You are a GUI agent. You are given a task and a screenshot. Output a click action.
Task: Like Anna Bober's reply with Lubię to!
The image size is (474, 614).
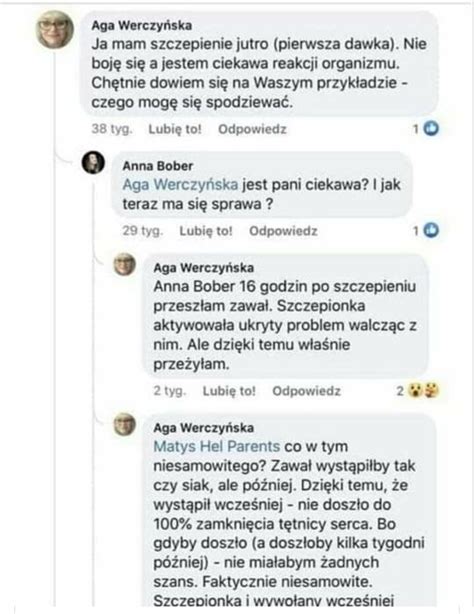coord(206,231)
